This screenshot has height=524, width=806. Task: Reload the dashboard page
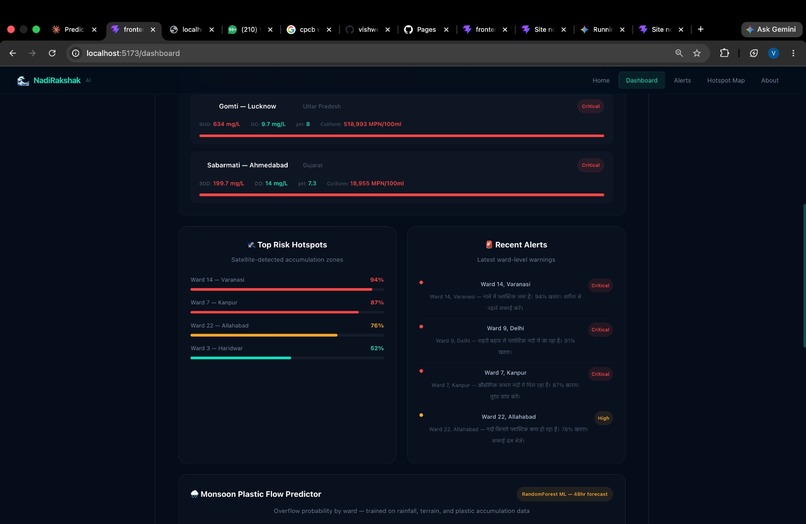(x=52, y=53)
